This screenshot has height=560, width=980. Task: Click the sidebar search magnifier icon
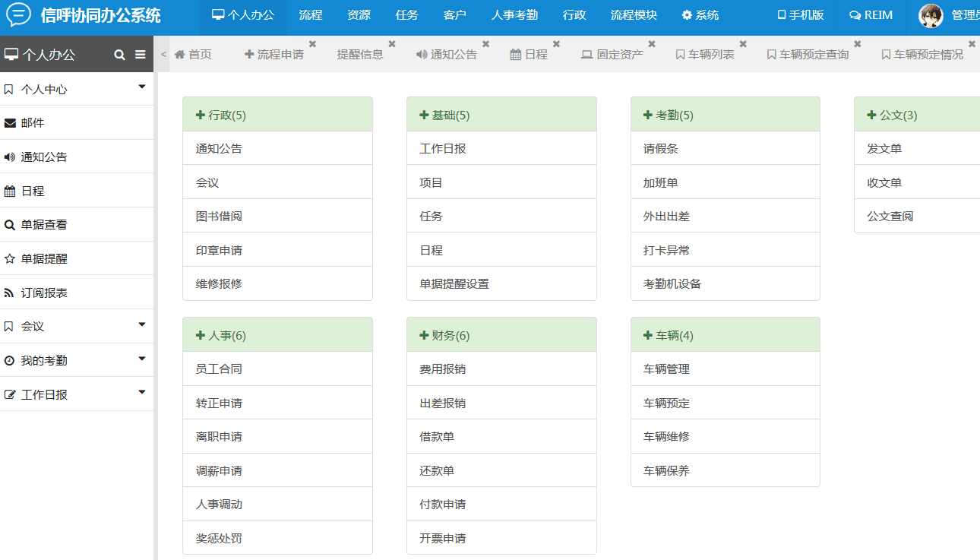119,55
